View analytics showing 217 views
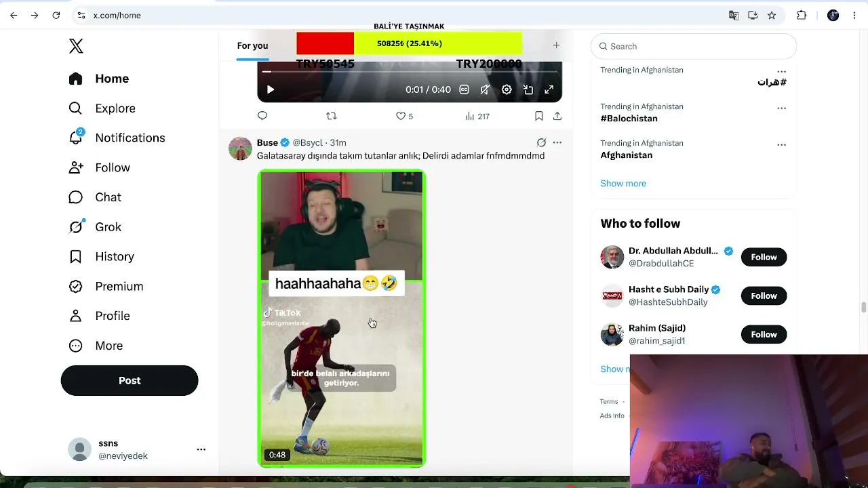The image size is (868, 488). tap(477, 116)
